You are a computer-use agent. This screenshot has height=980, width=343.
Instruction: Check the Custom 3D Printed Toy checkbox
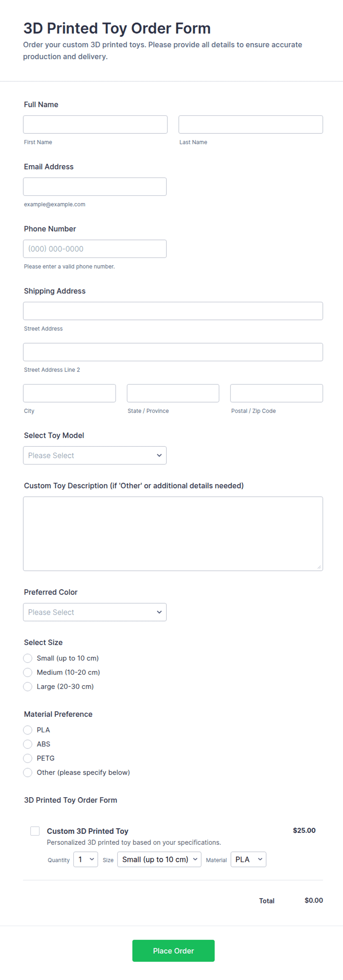pyautogui.click(x=35, y=831)
